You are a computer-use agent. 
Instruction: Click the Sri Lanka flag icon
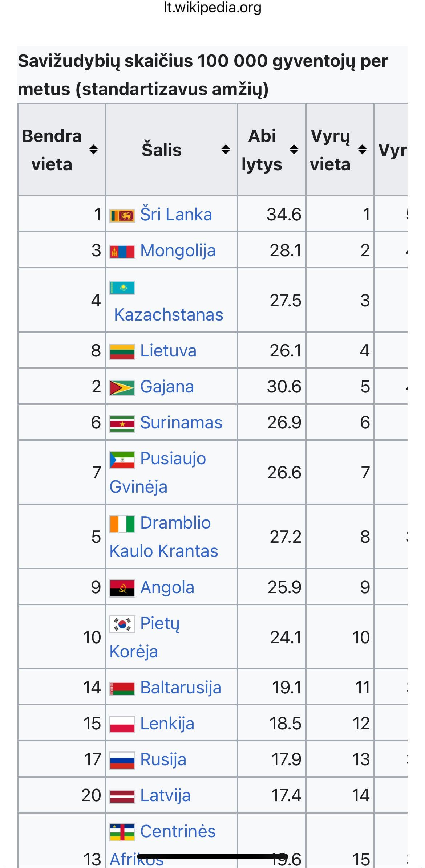(122, 215)
